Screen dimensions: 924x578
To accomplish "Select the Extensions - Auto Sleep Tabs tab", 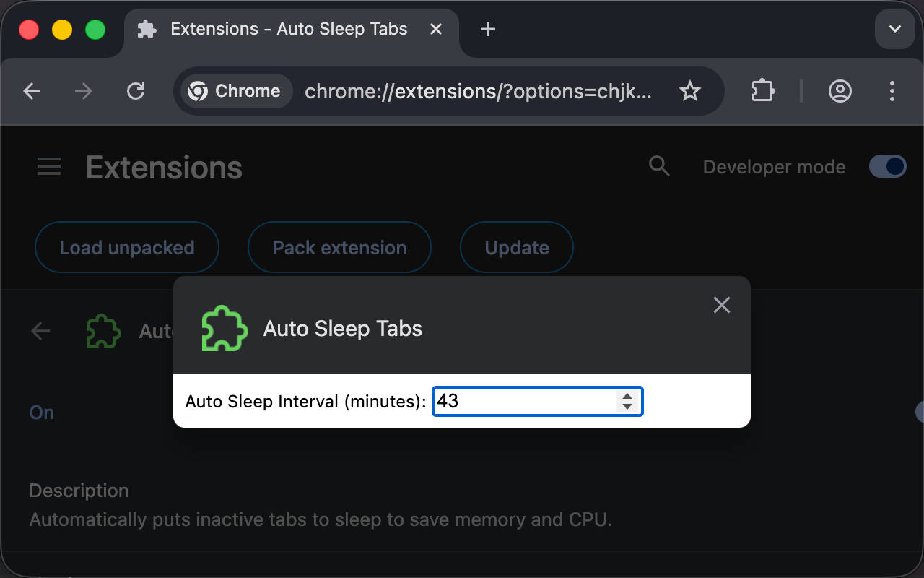I will coord(289,30).
